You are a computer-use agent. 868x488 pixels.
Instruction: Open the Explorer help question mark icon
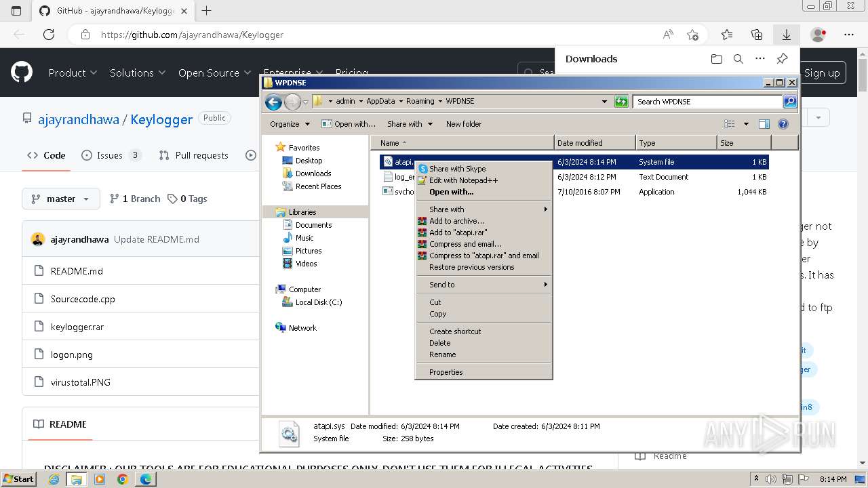(x=783, y=124)
